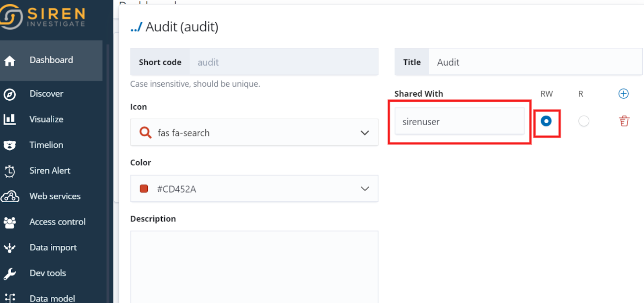644x303 pixels.
Task: Click the Access control users icon
Action: tap(10, 222)
